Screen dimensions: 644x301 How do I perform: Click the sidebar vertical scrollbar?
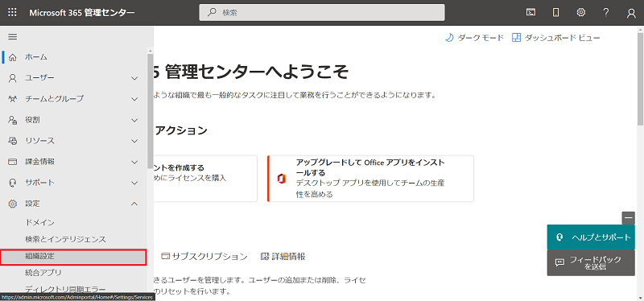pyautogui.click(x=151, y=111)
